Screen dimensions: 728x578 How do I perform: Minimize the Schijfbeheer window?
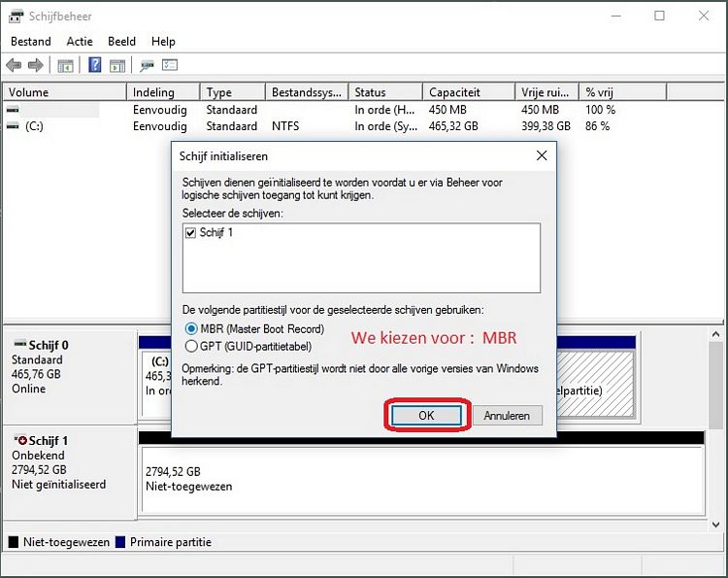pos(616,16)
